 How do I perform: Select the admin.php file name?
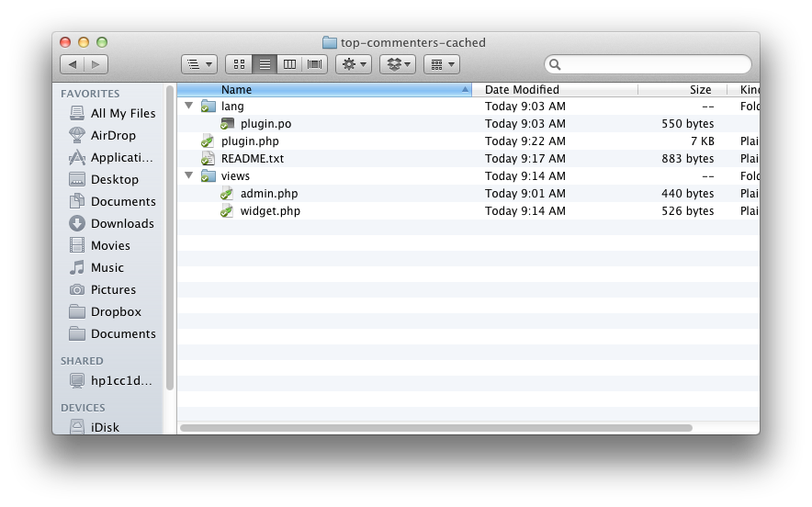pyautogui.click(x=269, y=193)
